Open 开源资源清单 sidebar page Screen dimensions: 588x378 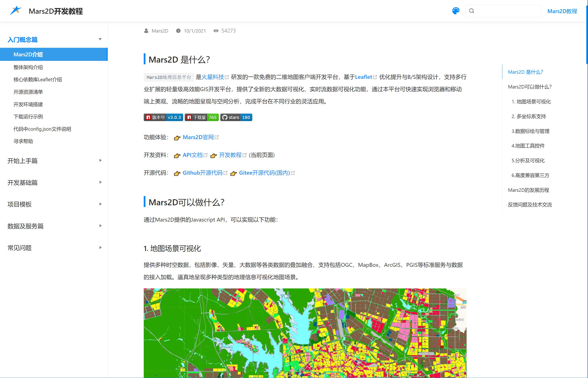28,92
